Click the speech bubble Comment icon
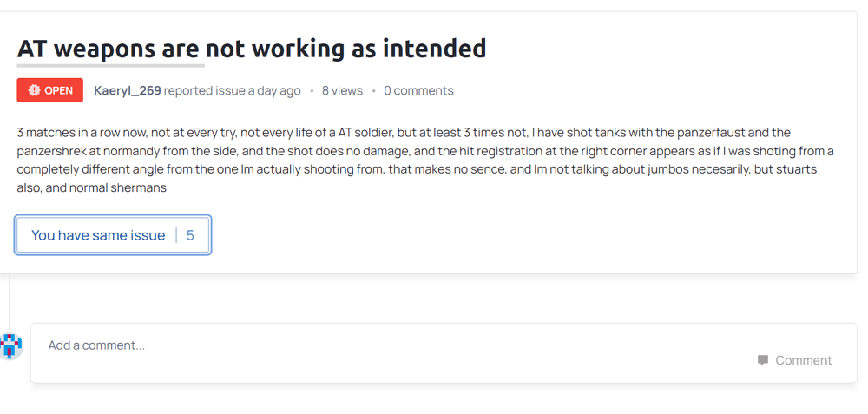868x414 pixels. pyautogui.click(x=763, y=360)
